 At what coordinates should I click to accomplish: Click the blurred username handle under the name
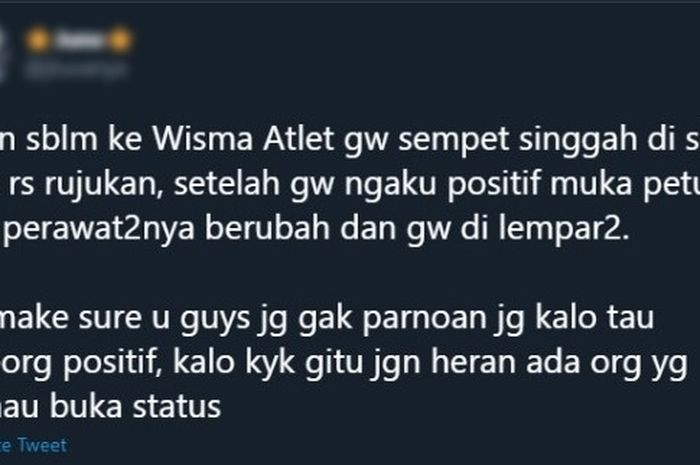[x=76, y=70]
